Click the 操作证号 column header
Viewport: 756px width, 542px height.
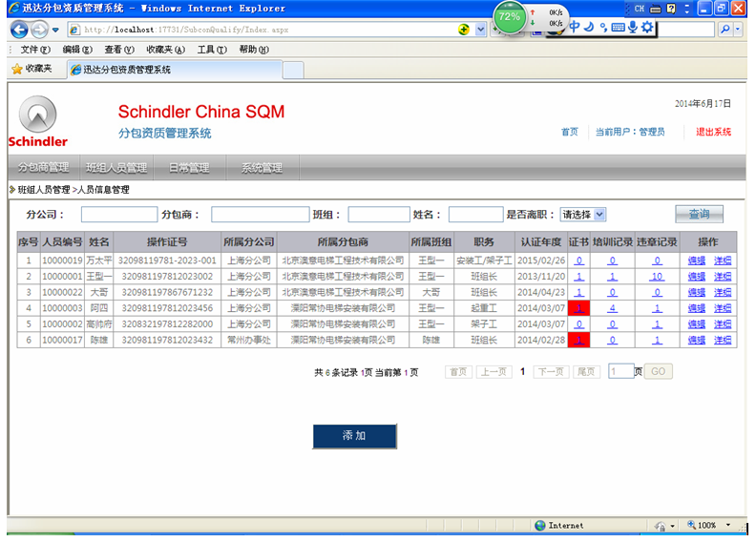pos(167,241)
